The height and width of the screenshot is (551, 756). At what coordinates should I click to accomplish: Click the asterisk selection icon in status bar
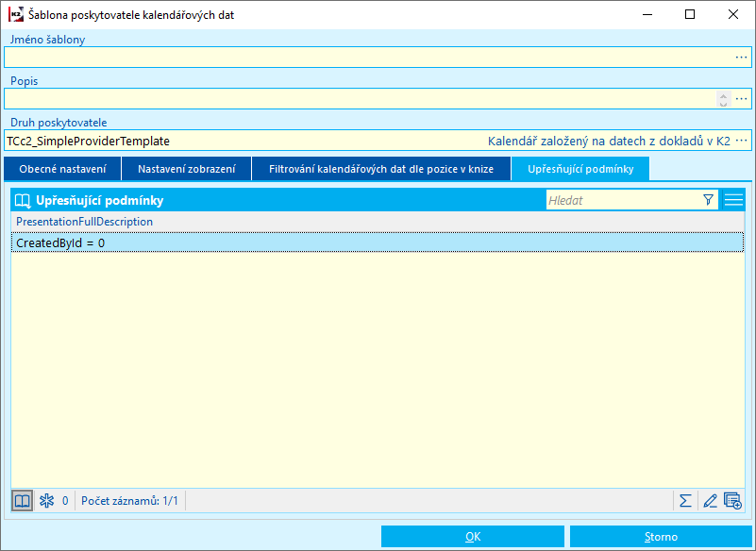coord(47,501)
